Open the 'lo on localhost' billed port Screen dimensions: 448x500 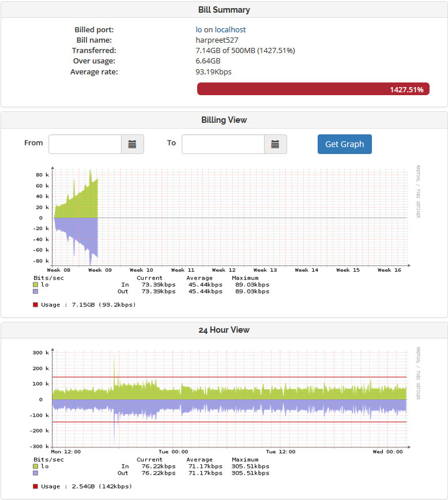click(x=220, y=29)
